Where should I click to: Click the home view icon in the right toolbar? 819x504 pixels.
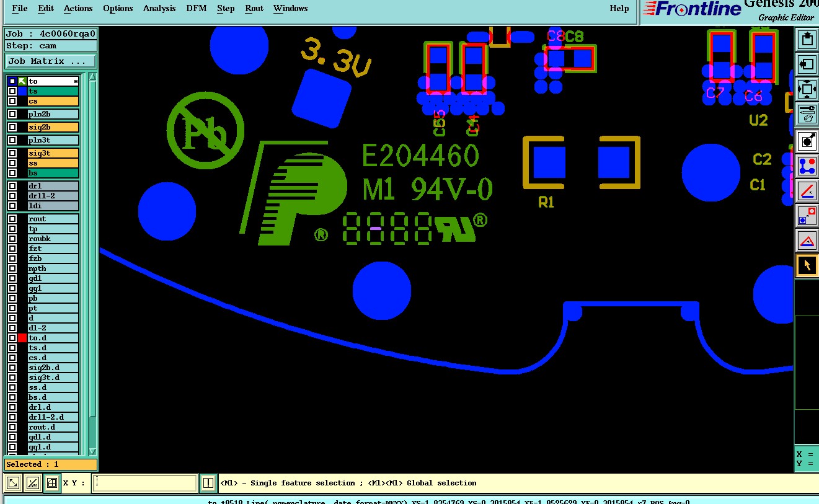tap(807, 40)
